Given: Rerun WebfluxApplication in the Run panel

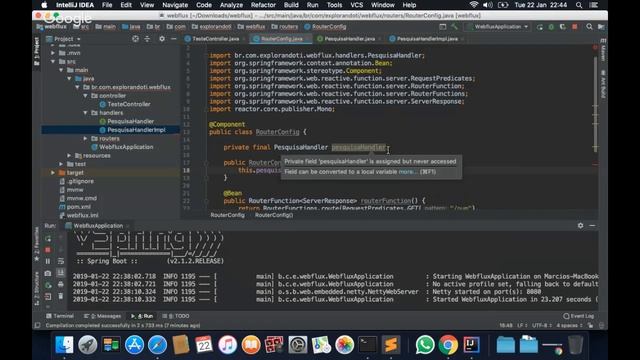Looking at the screenshot, I should pos(48,239).
